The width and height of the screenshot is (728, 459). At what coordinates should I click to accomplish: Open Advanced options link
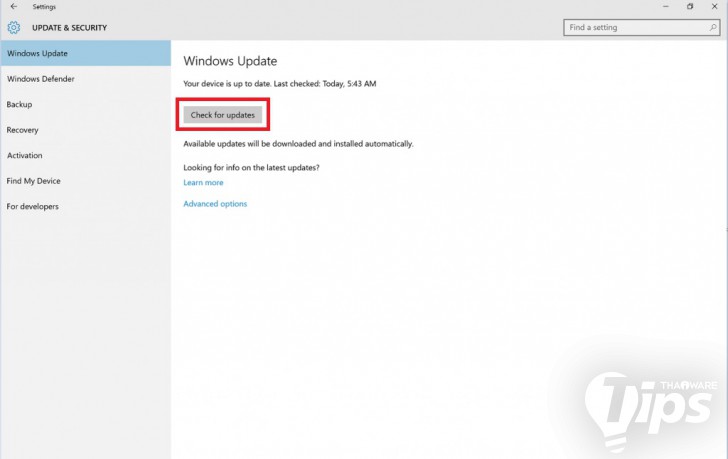[x=215, y=204]
